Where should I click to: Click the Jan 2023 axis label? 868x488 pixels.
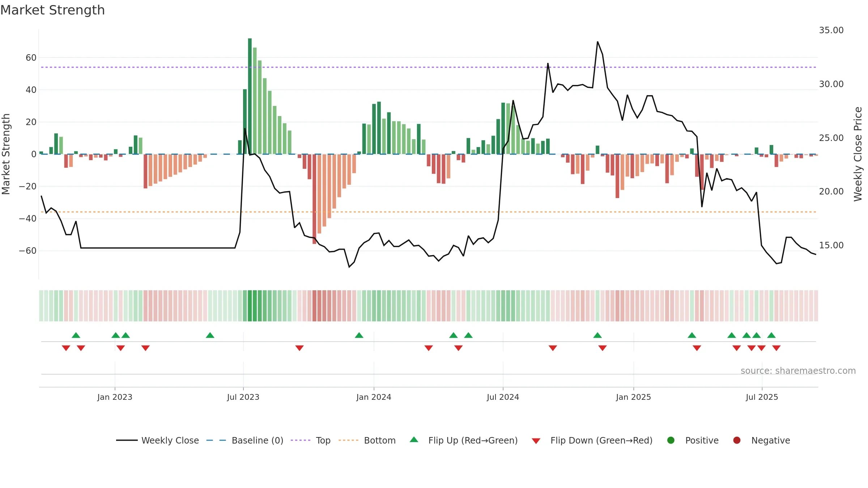pos(115,397)
